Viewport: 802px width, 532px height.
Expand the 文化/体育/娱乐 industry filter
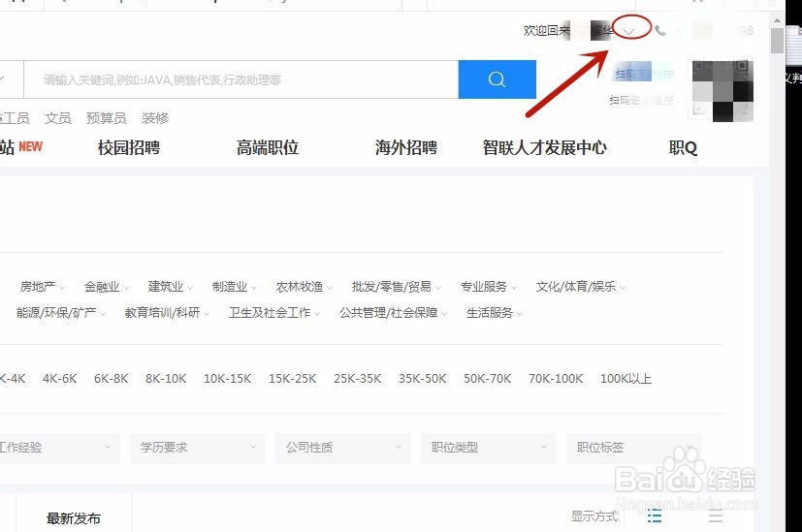(580, 287)
